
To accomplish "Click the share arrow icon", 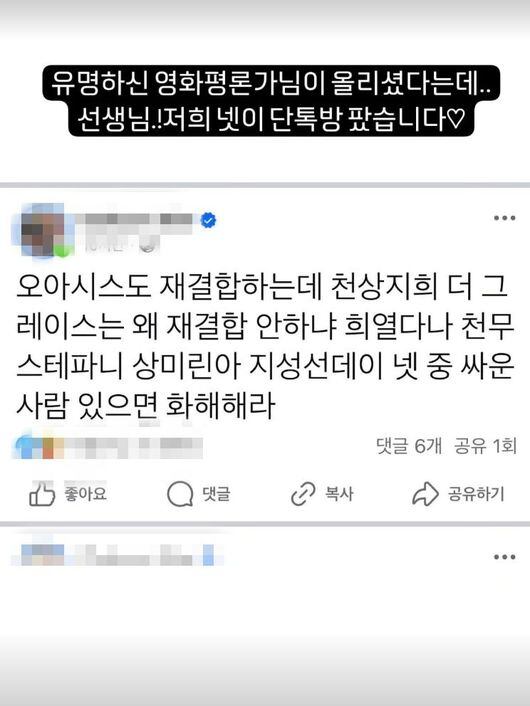I will [425, 494].
